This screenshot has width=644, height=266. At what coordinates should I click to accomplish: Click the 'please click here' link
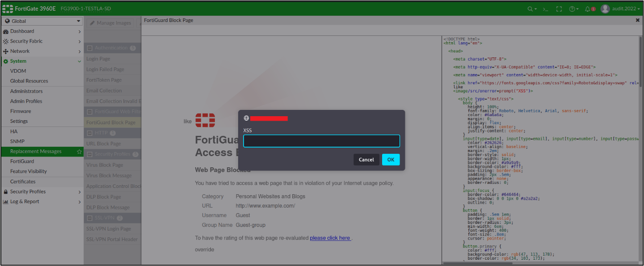[x=331, y=238]
